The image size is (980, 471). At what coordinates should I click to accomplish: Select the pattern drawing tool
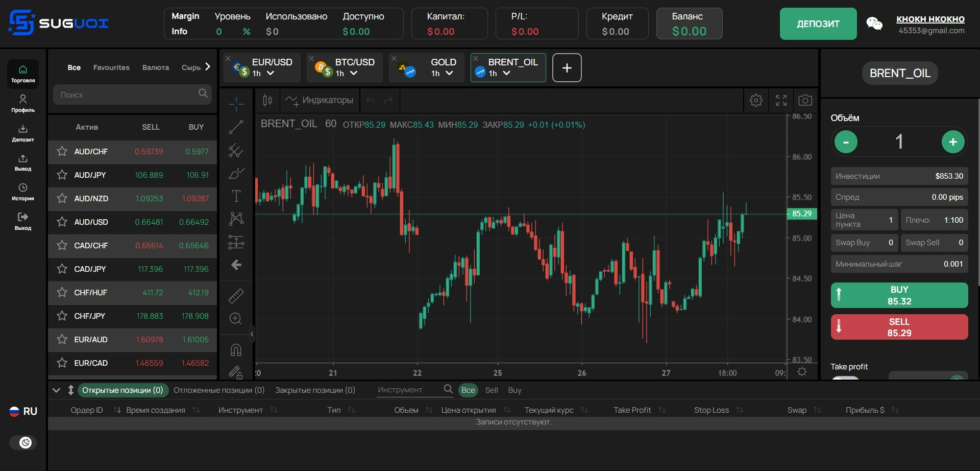coord(236,219)
